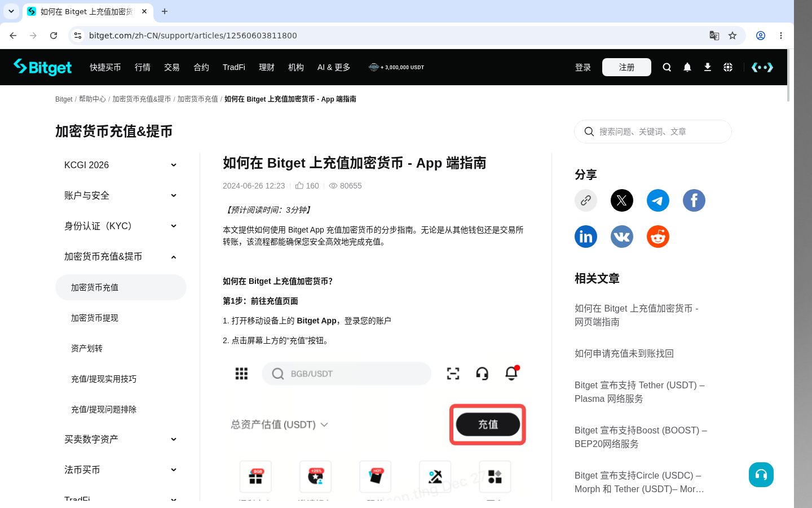Click the browser address bar URL
This screenshot has height=508, width=812.
(x=193, y=36)
